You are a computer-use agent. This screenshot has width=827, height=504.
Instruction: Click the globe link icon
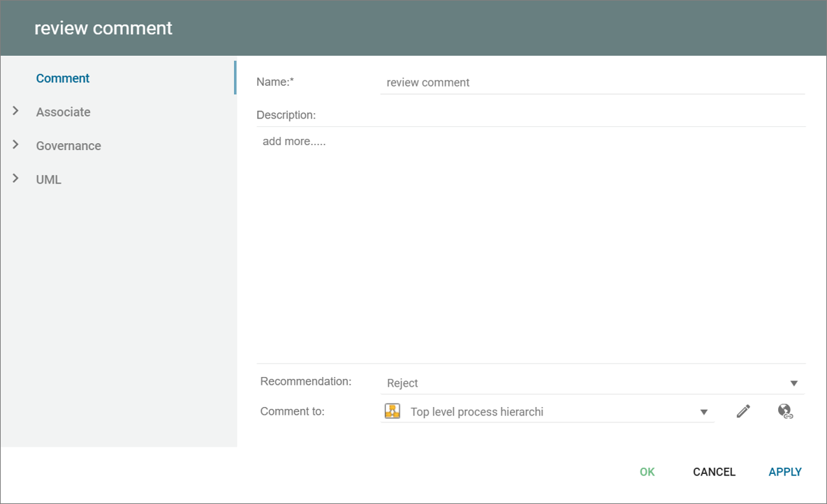(x=785, y=411)
